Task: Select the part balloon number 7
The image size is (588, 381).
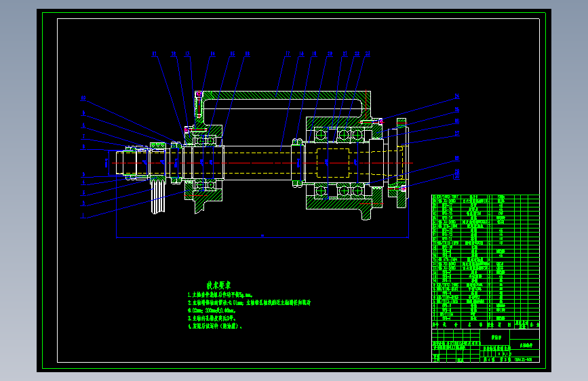Action: coord(83,136)
